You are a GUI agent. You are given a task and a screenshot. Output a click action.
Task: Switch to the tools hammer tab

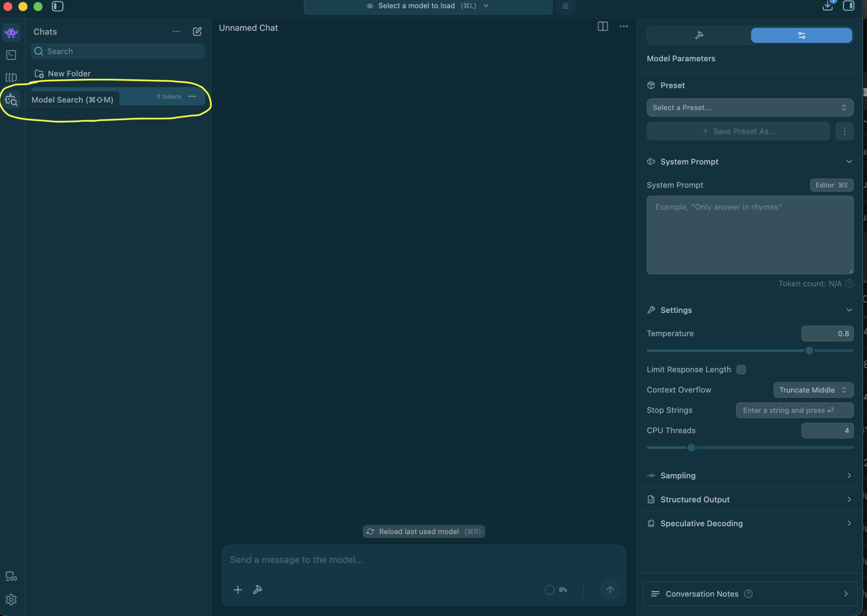(x=699, y=35)
